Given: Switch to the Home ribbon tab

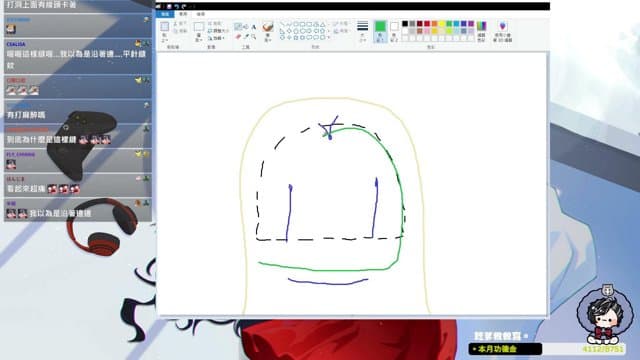Looking at the screenshot, I should tap(183, 14).
